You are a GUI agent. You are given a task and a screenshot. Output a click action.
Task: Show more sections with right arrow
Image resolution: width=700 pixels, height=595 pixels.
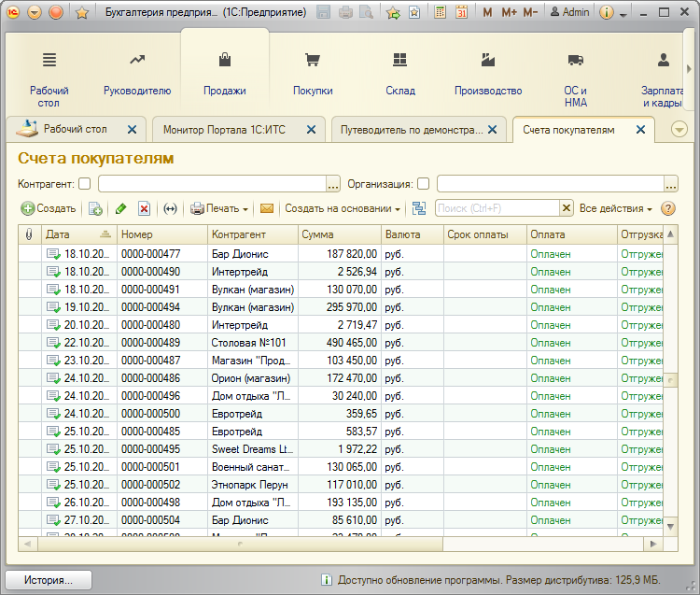click(x=689, y=69)
